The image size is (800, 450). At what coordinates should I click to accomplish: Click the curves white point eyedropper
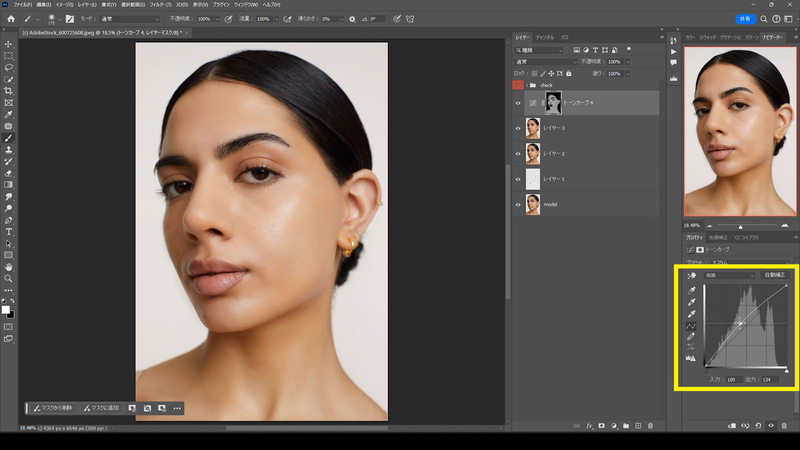691,313
